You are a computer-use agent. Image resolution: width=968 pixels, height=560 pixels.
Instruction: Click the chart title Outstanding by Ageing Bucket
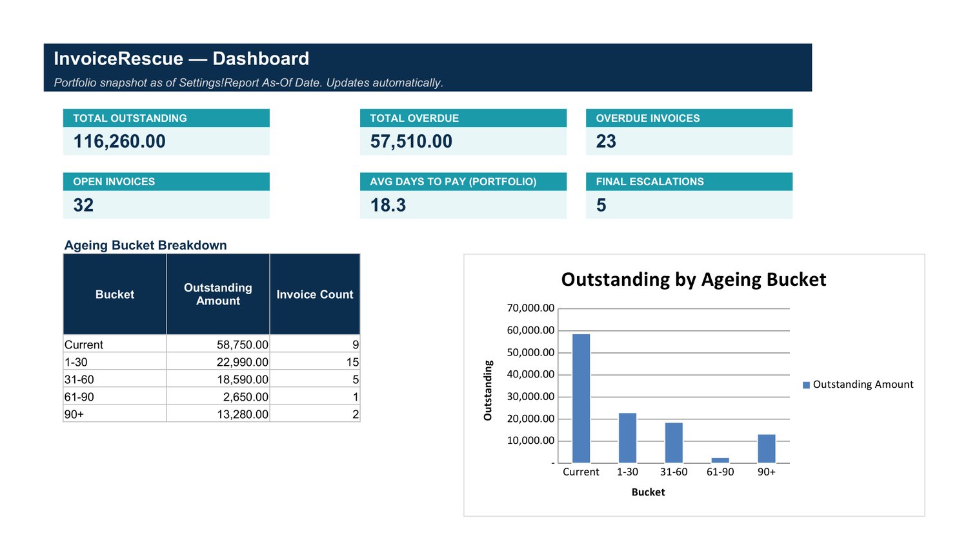pyautogui.click(x=694, y=279)
